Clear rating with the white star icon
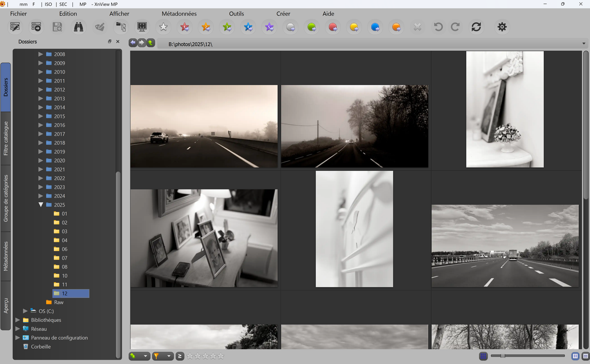 tap(163, 27)
